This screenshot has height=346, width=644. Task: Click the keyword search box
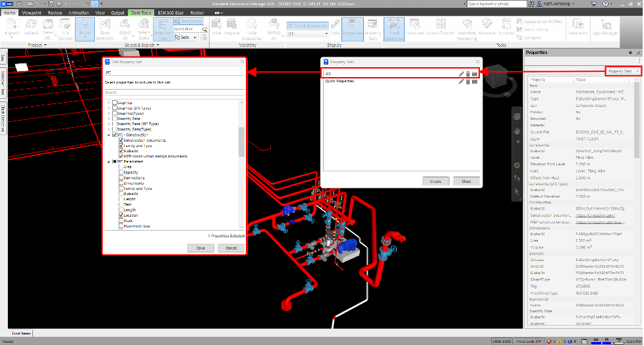(x=496, y=4)
